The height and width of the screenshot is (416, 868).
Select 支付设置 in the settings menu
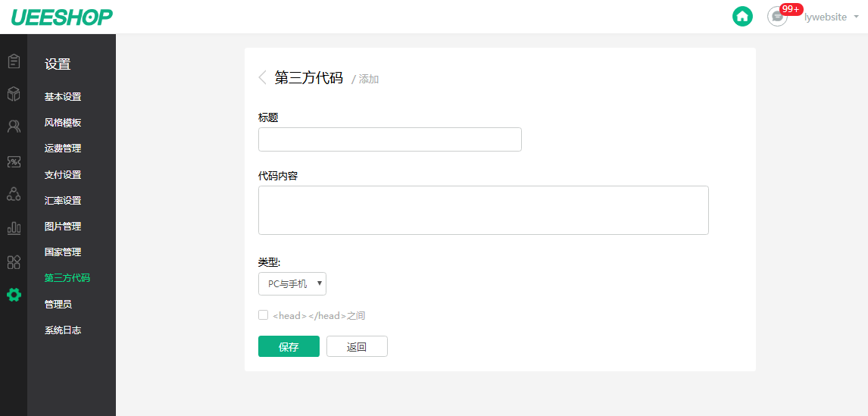(x=63, y=175)
